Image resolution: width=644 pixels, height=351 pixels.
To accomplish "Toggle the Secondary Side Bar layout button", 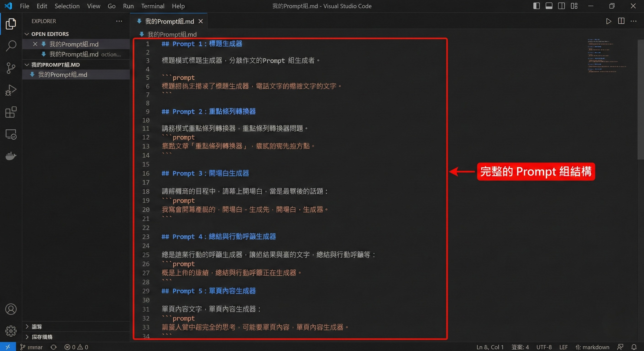I will (561, 6).
